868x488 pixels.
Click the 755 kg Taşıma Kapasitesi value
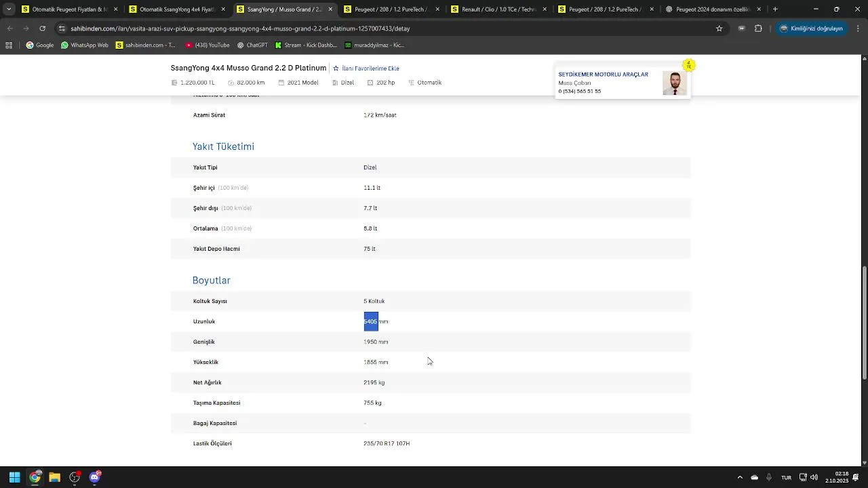[x=372, y=403]
